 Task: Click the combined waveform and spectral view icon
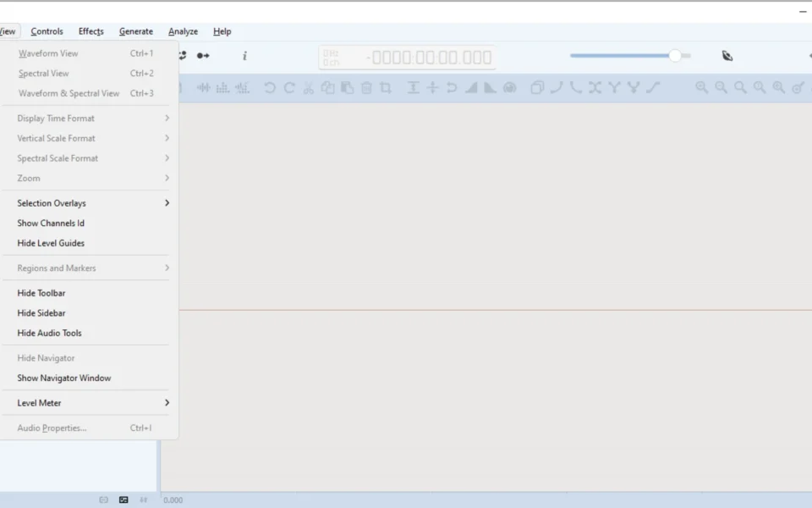point(243,87)
